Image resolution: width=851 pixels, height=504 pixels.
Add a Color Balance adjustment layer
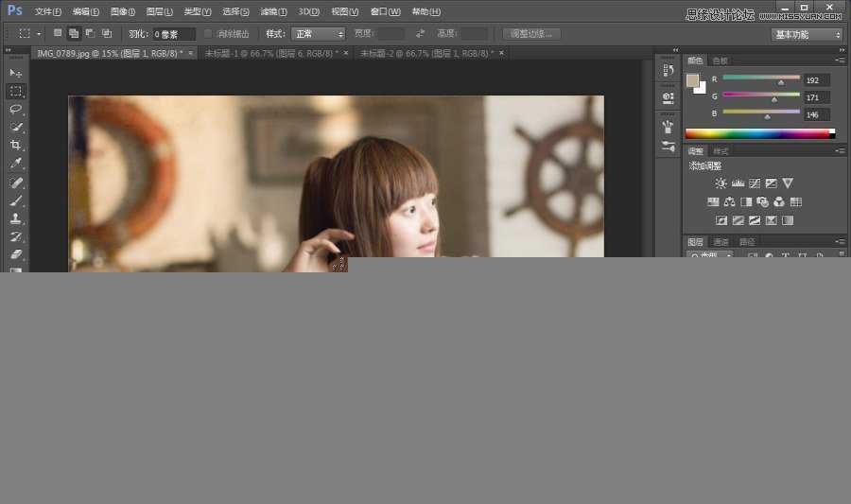tap(729, 201)
